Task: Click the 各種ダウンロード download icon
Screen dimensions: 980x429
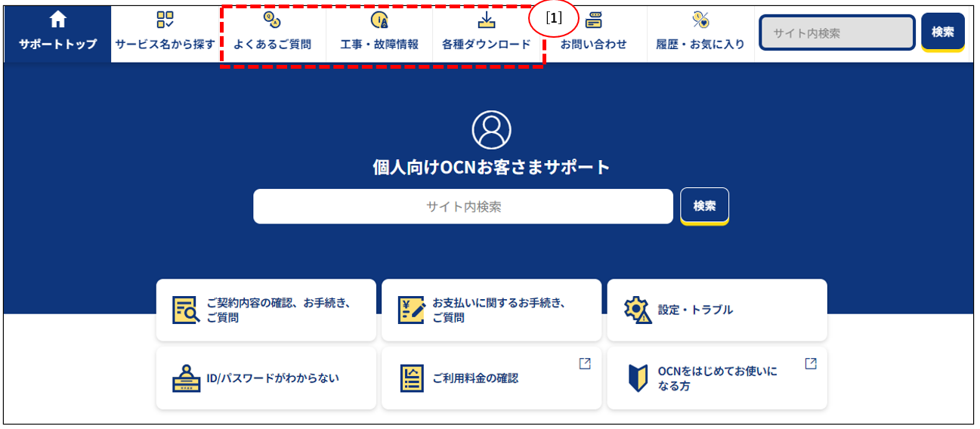Action: coord(487,20)
